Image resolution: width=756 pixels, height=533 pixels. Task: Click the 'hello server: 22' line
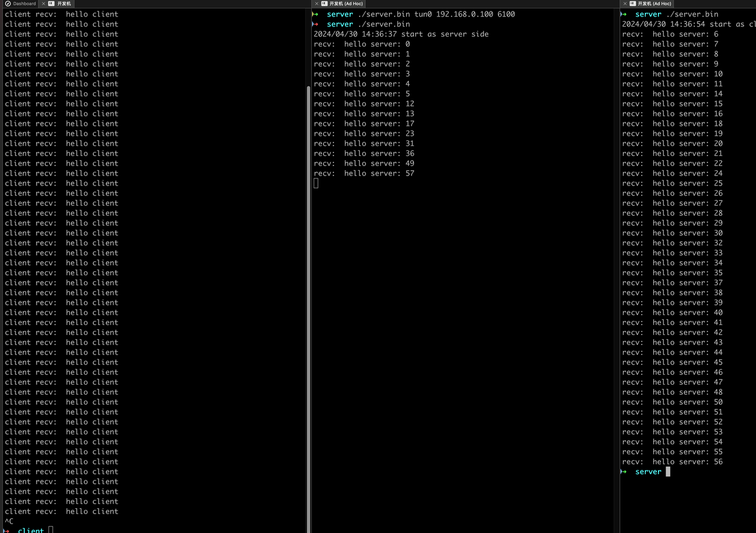coord(672,163)
